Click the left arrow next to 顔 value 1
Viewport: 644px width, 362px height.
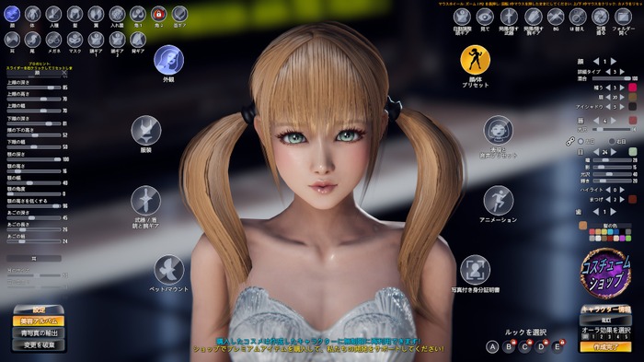[596, 62]
